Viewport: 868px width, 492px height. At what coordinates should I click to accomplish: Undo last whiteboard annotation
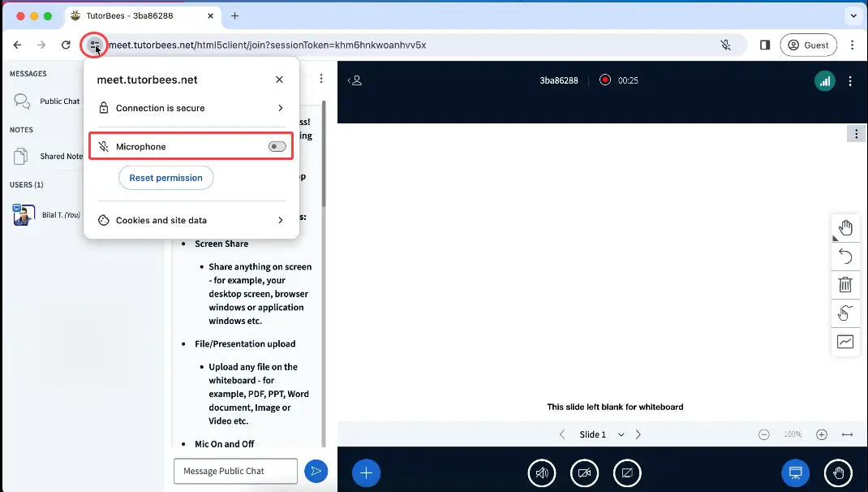pos(845,257)
